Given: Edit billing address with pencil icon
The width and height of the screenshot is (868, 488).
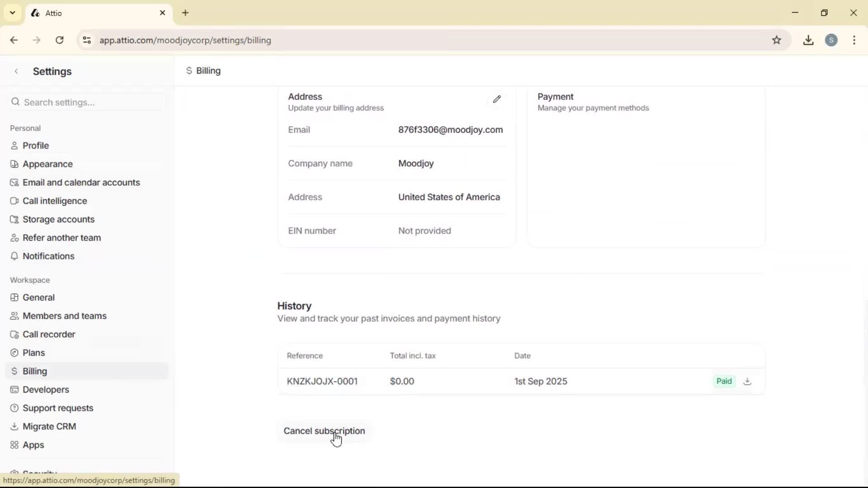Looking at the screenshot, I should click(497, 99).
